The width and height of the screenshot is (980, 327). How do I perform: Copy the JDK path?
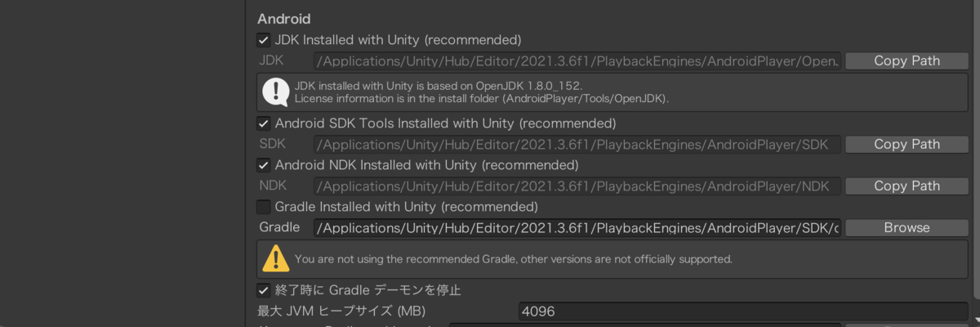tap(906, 60)
